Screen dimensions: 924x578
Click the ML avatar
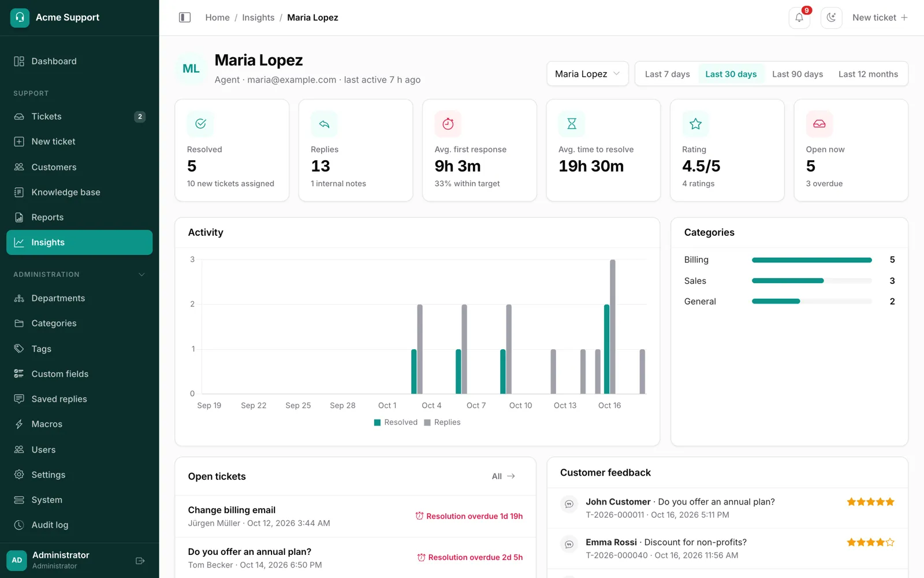coord(191,69)
